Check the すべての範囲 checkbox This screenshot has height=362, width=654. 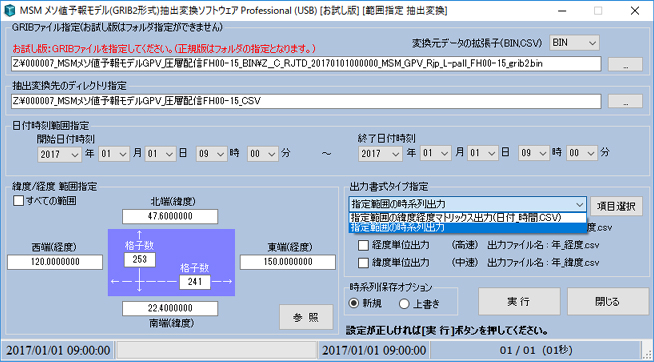(19, 201)
